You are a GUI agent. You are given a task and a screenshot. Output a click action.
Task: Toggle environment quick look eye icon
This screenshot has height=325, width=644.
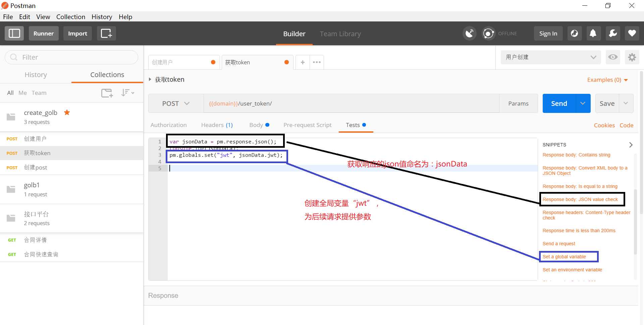[613, 57]
